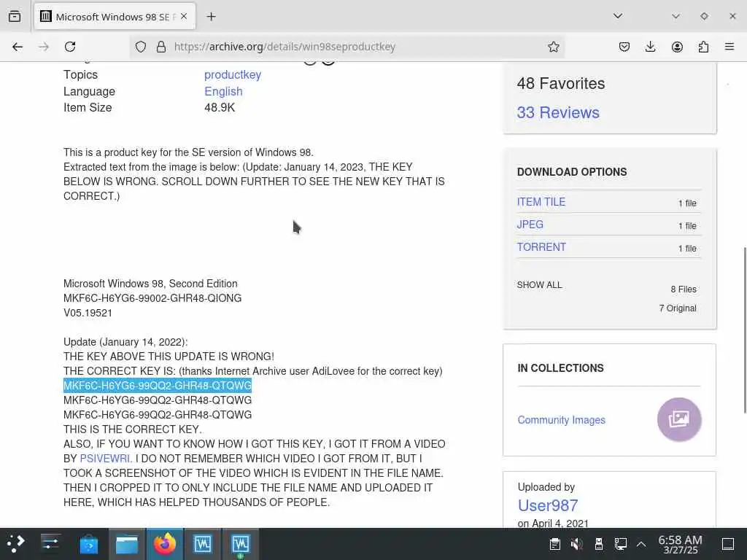Save page to Pocket
The height and width of the screenshot is (560, 747).
coord(624,47)
